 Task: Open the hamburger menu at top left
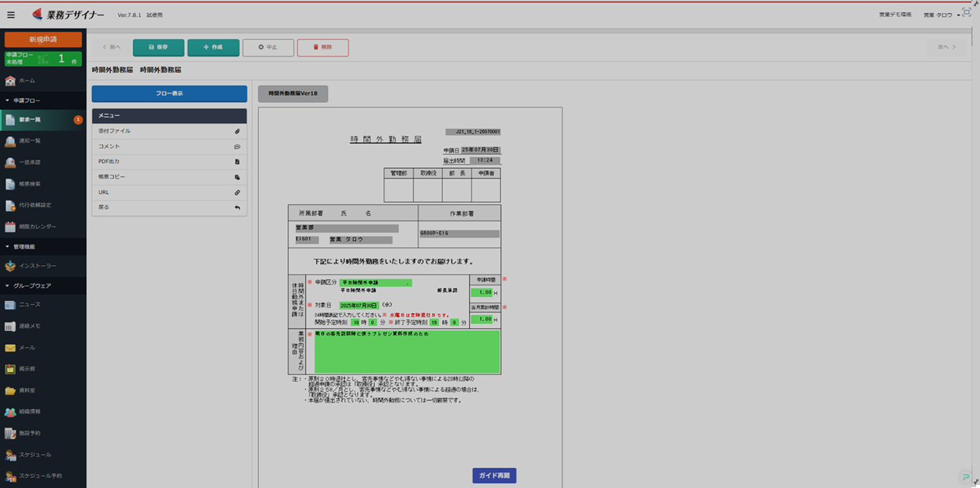pyautogui.click(x=11, y=15)
